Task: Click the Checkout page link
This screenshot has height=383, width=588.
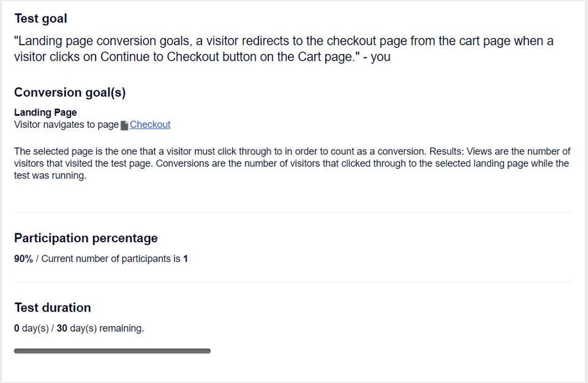Action: coord(150,125)
